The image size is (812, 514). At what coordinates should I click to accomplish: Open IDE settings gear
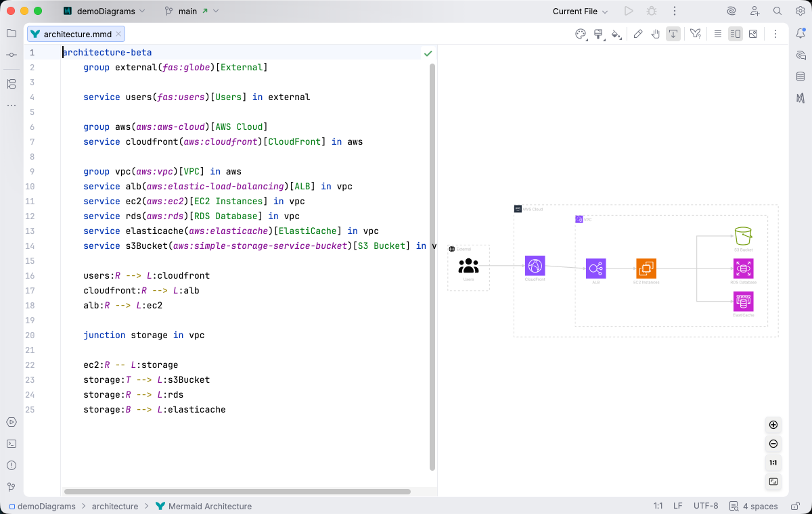pyautogui.click(x=800, y=11)
